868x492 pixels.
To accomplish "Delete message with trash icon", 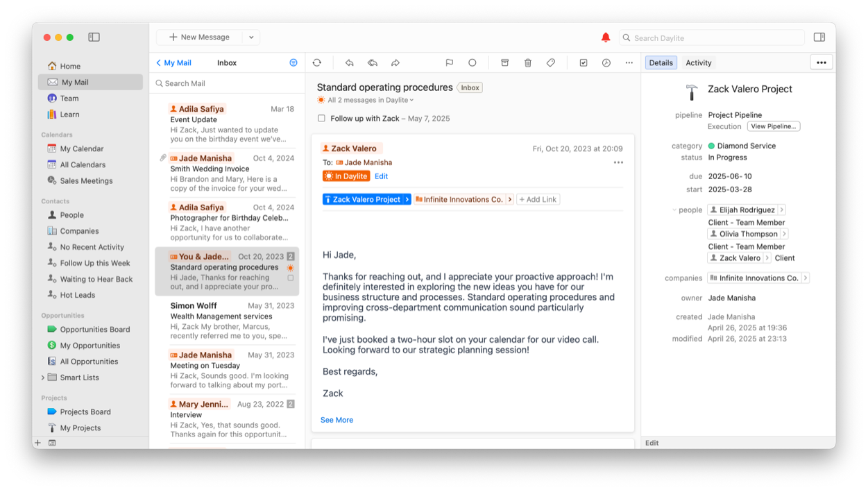I will tap(528, 62).
